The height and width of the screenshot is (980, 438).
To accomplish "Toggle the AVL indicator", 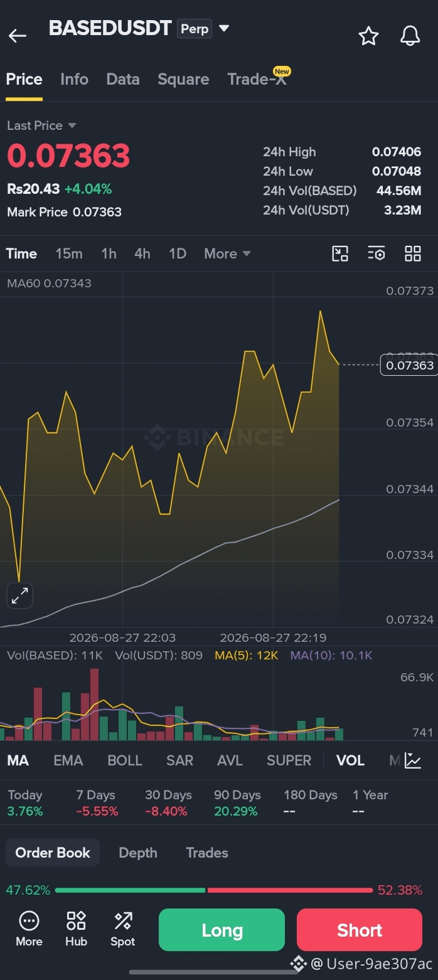I will [x=230, y=760].
